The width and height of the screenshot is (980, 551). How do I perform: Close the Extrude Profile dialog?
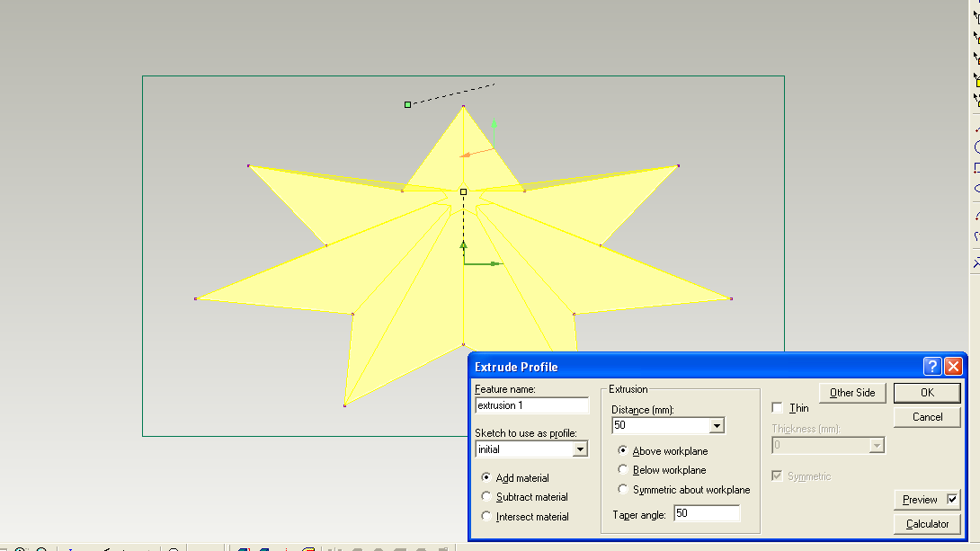pos(952,366)
